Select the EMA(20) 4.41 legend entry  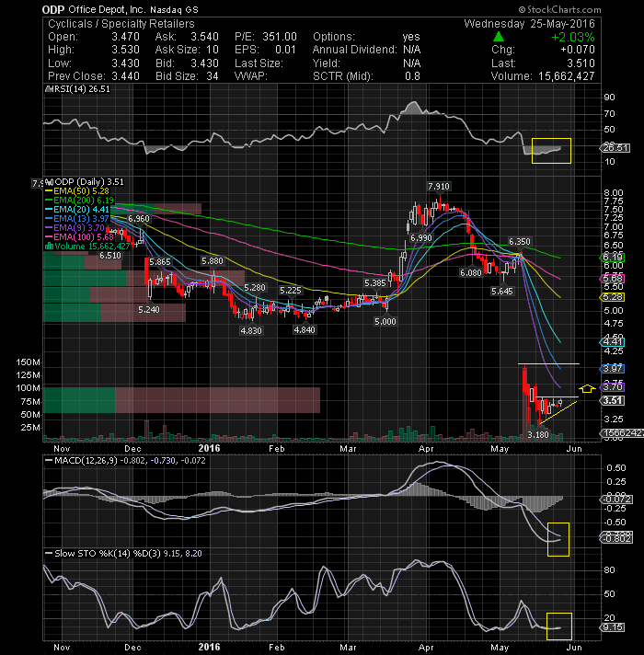click(x=77, y=209)
